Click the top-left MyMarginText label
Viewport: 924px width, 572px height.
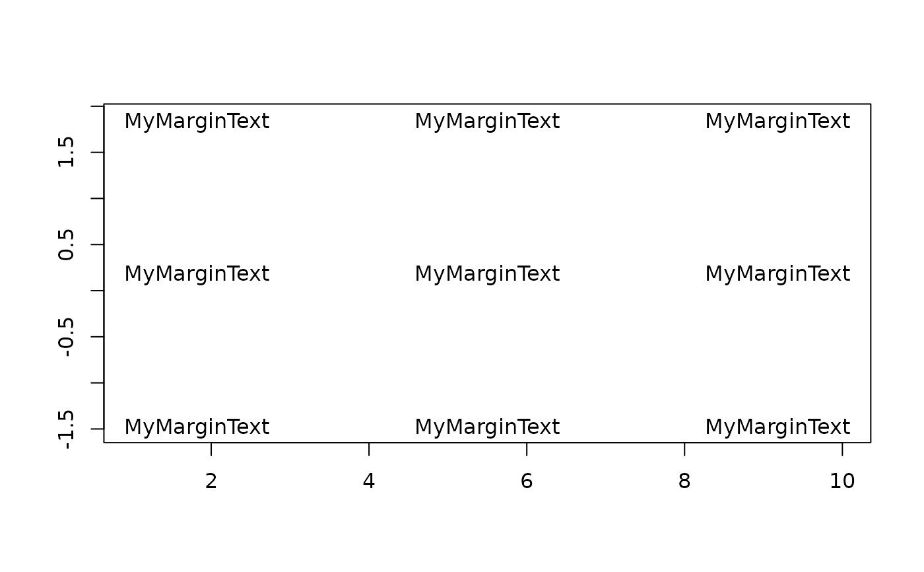[x=197, y=122]
